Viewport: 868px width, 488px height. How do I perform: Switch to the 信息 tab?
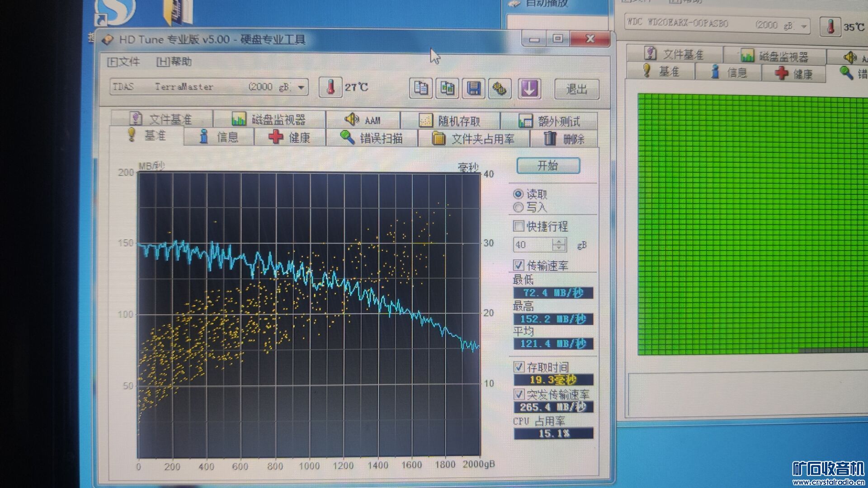pos(219,136)
